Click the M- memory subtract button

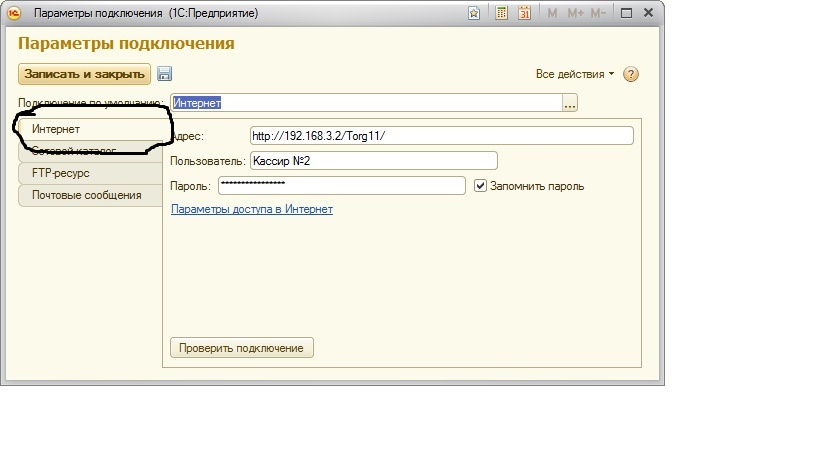tap(598, 13)
